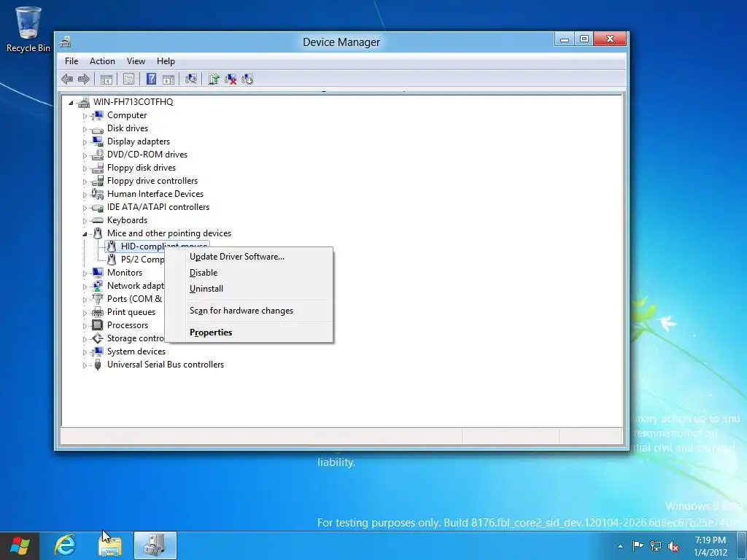Expand the Processors node arrow

85,326
